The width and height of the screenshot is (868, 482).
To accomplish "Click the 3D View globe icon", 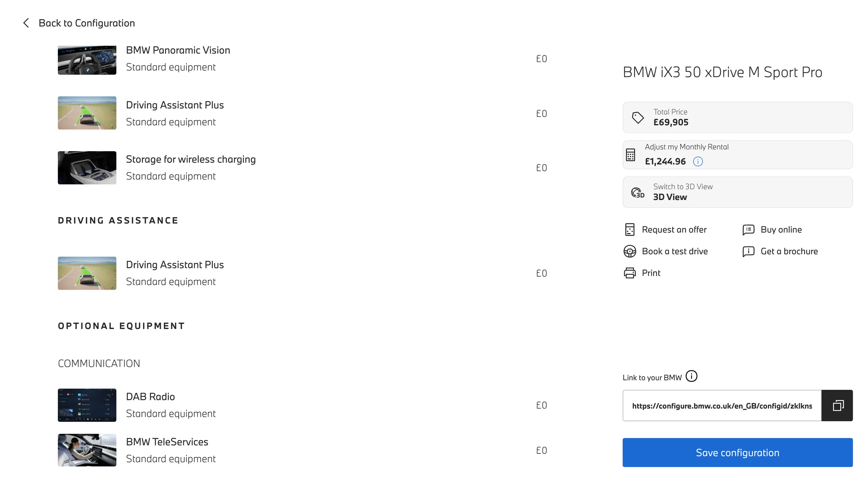I will coord(638,192).
